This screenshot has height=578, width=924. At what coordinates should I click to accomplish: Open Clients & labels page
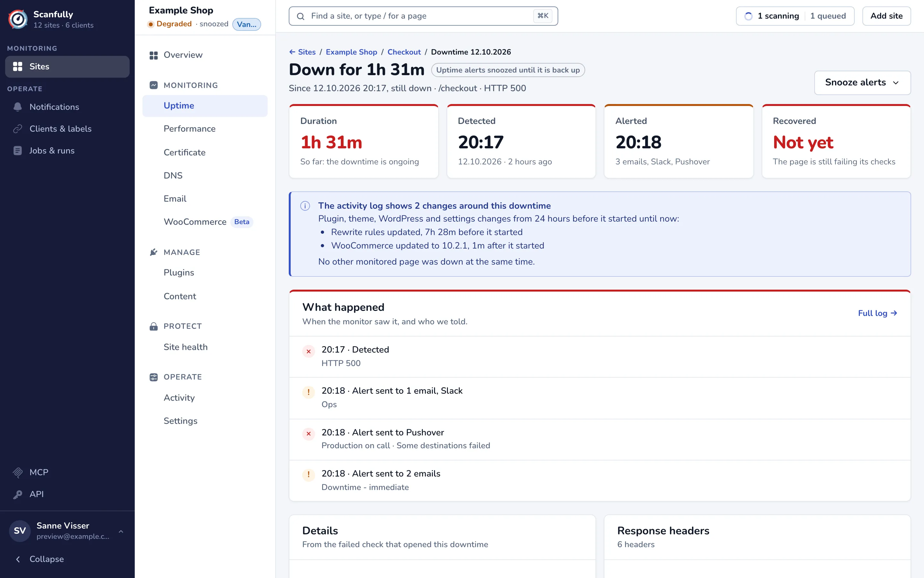pos(67,129)
